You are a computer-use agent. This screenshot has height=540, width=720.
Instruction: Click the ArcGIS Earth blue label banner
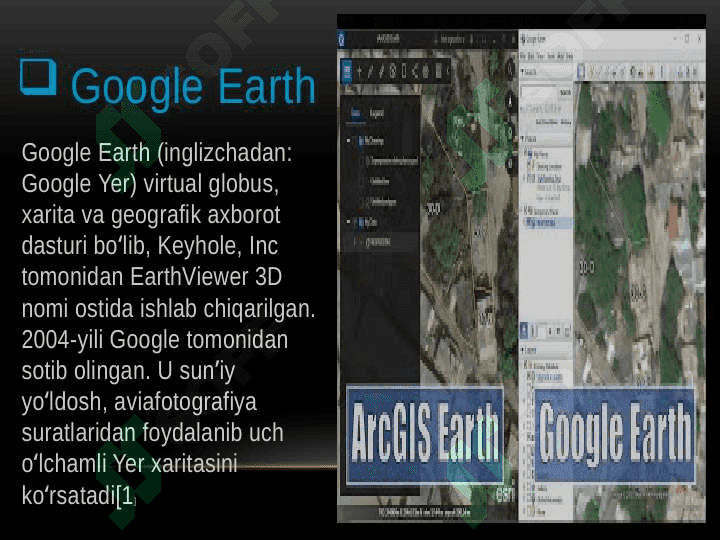pyautogui.click(x=425, y=434)
